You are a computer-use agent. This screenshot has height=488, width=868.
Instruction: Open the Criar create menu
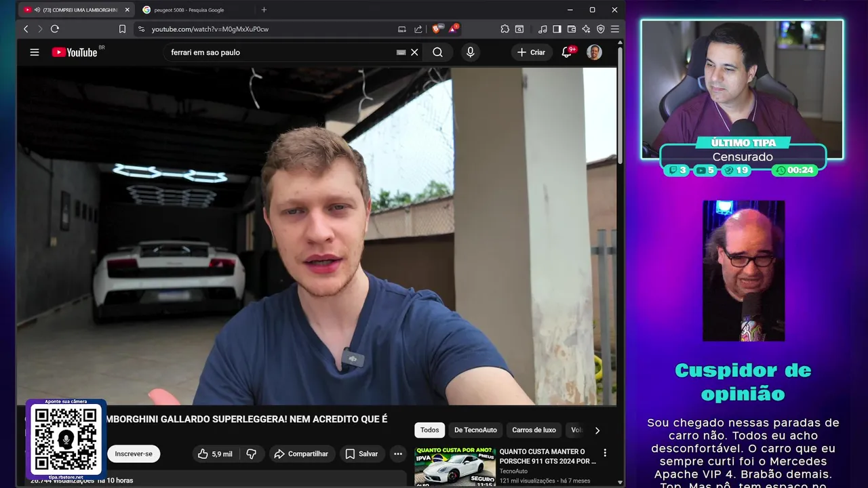click(531, 52)
